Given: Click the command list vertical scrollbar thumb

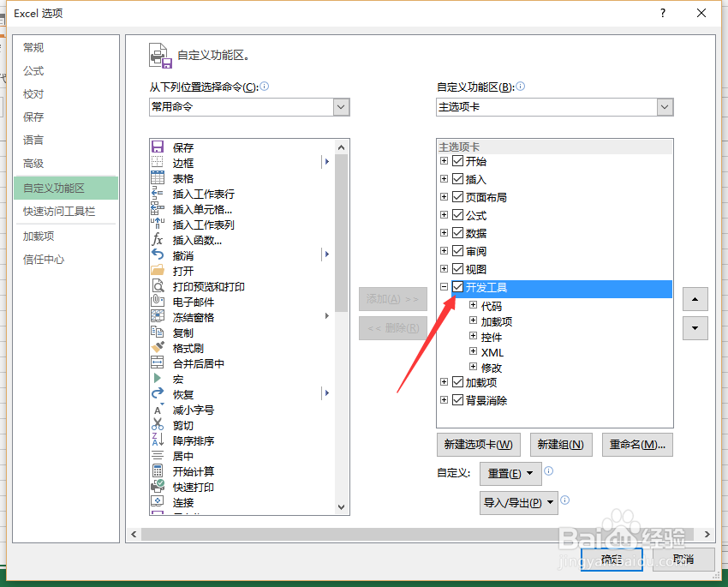Looking at the screenshot, I should tap(341, 234).
